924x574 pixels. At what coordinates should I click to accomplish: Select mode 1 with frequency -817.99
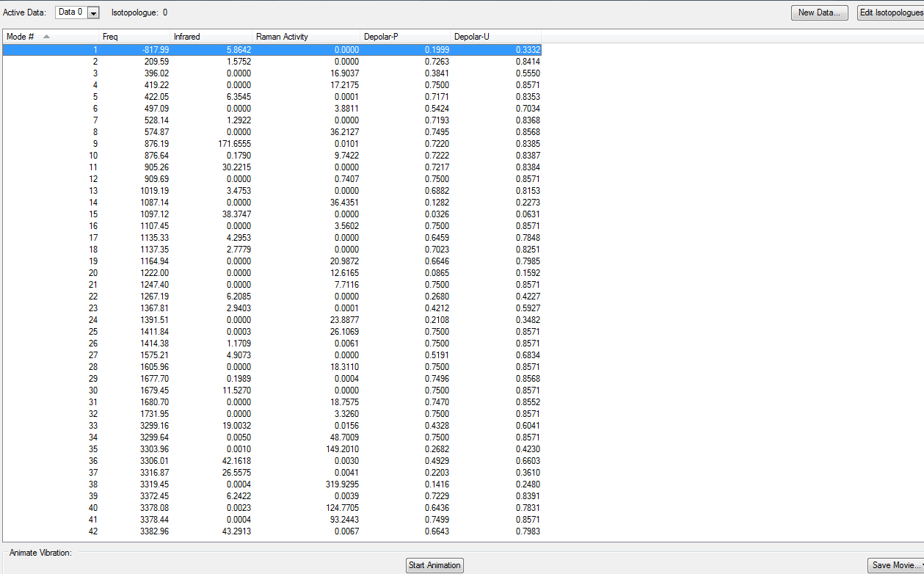coord(272,50)
